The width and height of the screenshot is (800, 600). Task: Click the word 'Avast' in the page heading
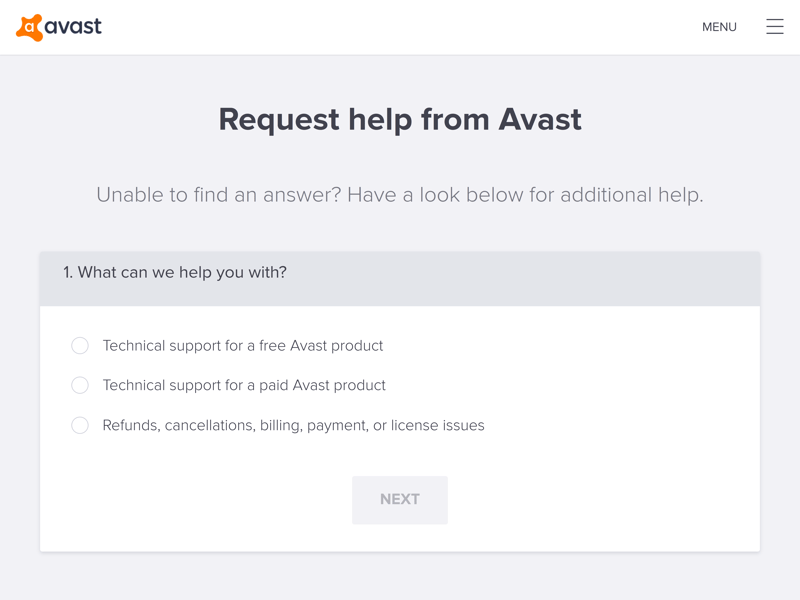[540, 120]
